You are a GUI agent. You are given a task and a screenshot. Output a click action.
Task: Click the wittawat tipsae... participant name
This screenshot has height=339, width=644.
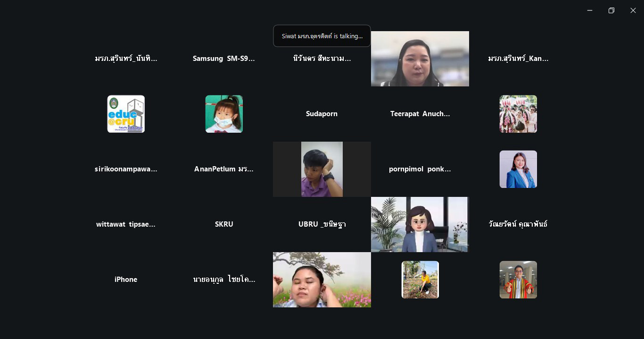126,224
